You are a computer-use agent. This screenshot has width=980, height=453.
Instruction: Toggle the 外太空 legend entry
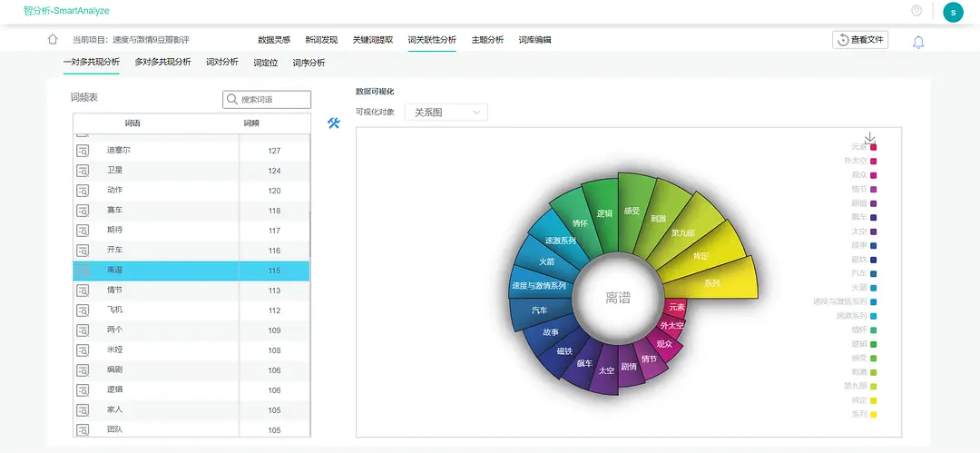pyautogui.click(x=860, y=161)
